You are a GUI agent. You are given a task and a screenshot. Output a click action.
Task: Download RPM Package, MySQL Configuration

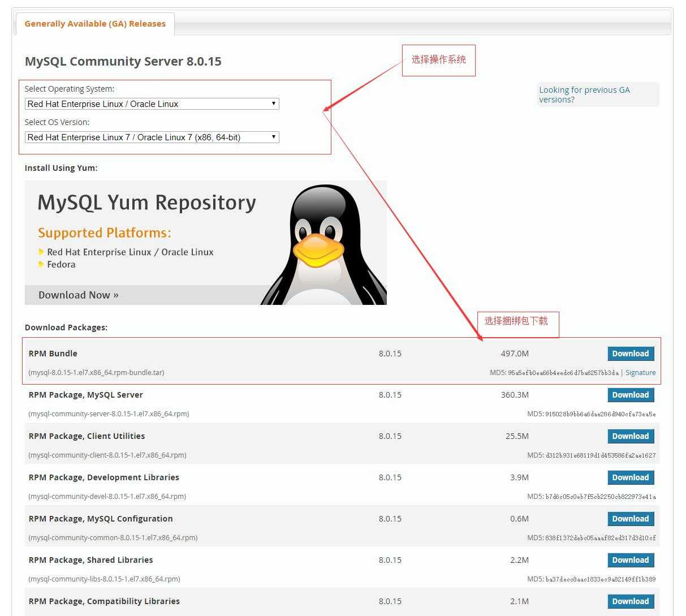[x=631, y=519]
